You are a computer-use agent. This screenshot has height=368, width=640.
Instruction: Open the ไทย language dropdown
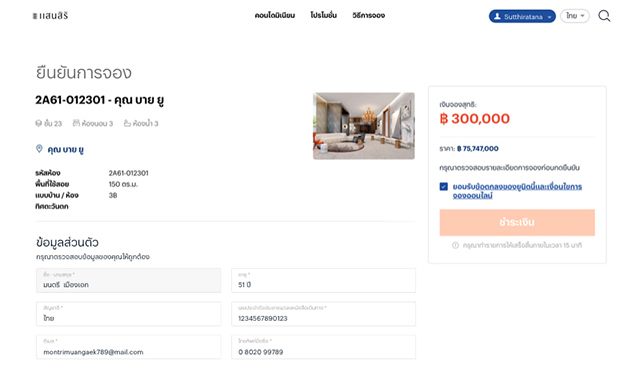(575, 16)
